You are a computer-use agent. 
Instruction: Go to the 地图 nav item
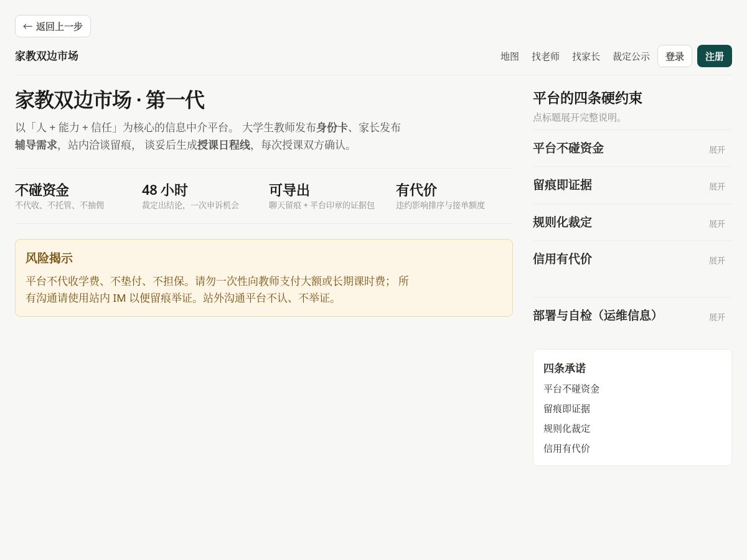point(510,56)
